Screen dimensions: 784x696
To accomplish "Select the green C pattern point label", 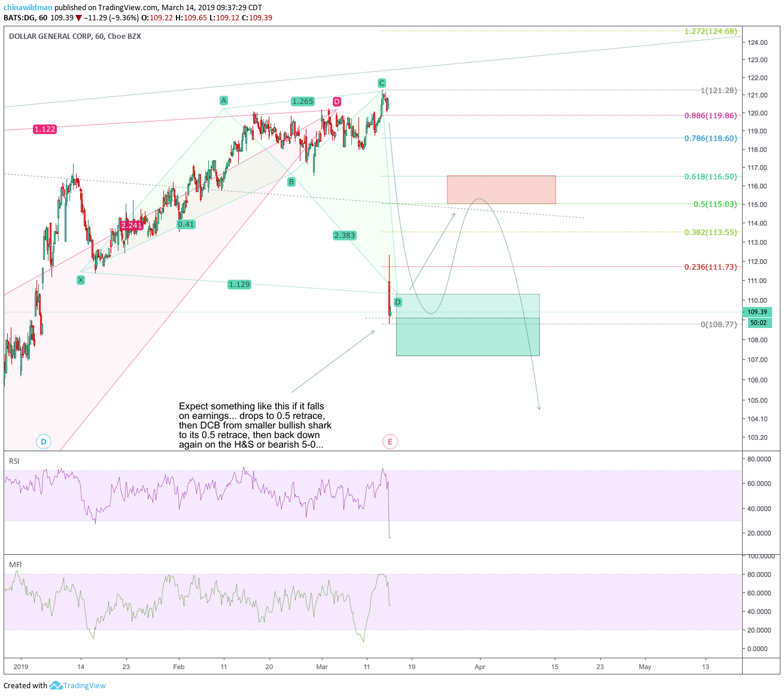I will click(x=381, y=83).
